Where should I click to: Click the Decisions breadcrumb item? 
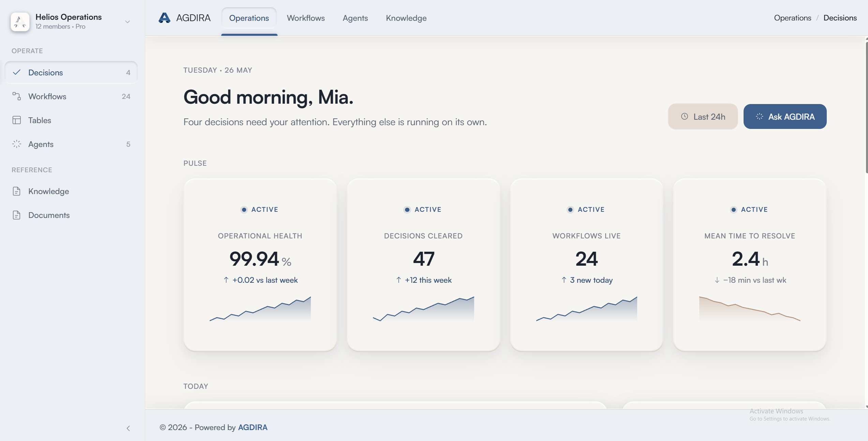coord(840,18)
